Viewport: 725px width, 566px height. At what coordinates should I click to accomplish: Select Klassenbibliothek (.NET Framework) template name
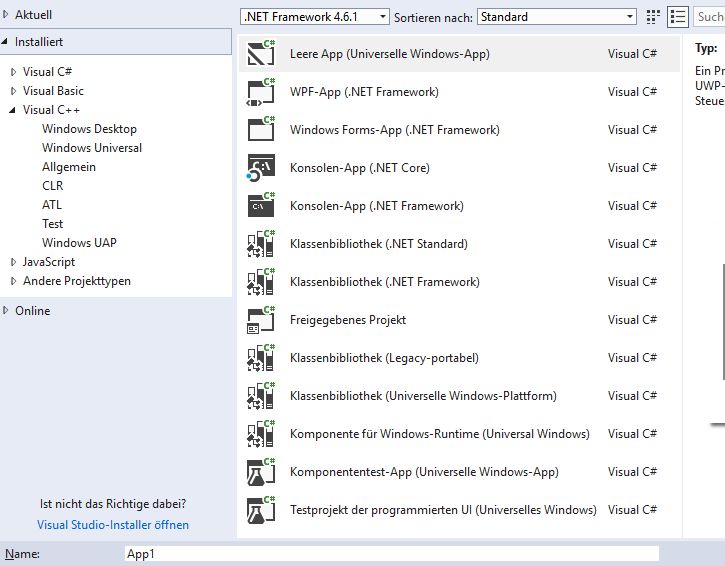[x=385, y=282]
